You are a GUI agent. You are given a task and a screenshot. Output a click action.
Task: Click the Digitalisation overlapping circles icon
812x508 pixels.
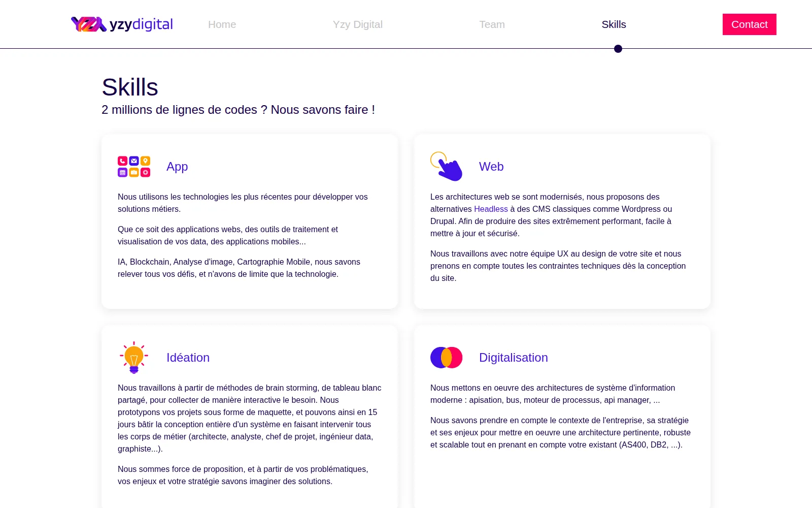point(447,358)
